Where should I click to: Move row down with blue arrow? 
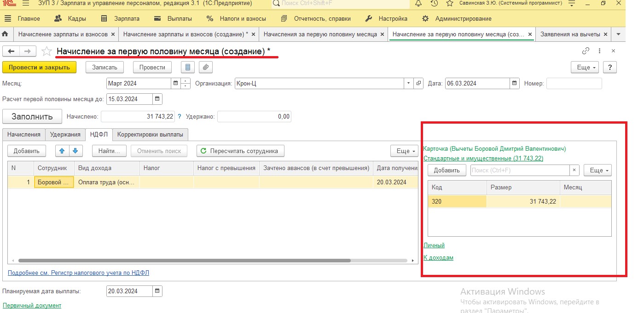pos(75,151)
